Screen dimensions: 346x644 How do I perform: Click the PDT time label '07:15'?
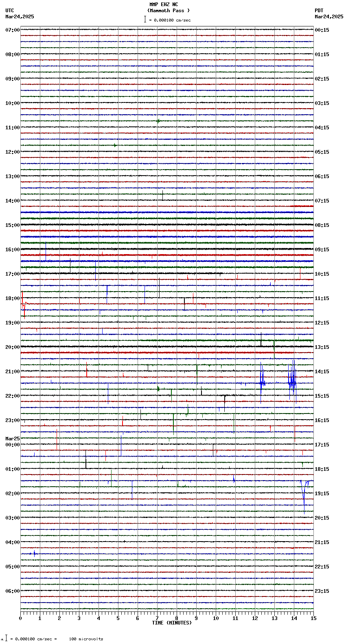[322, 201]
